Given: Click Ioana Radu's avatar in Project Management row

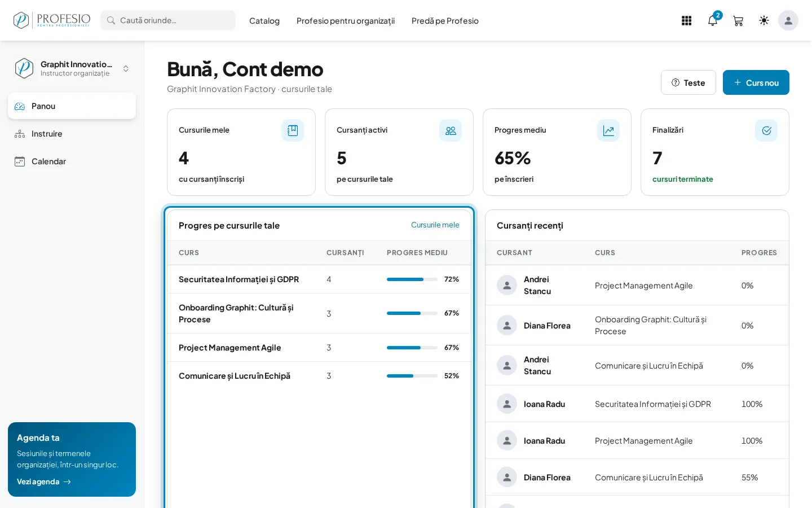Looking at the screenshot, I should (507, 440).
